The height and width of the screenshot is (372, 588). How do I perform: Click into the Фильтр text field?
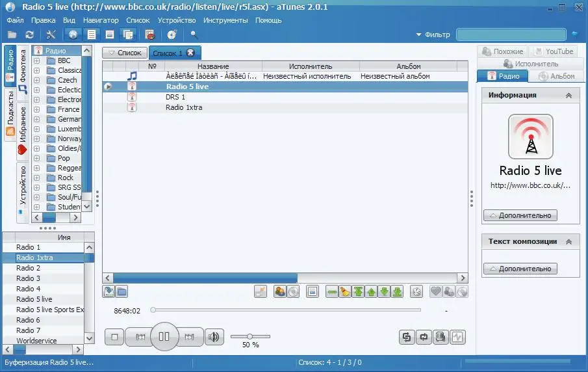[511, 34]
